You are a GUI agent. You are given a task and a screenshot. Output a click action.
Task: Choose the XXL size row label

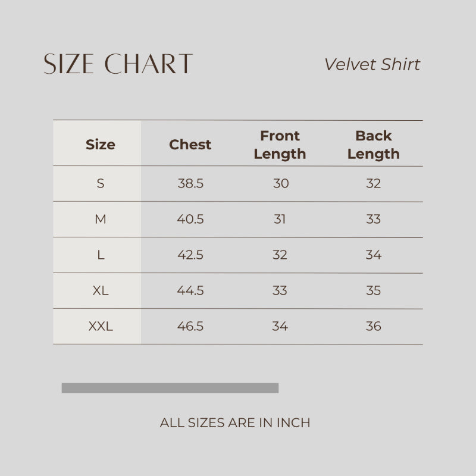pyautogui.click(x=101, y=327)
